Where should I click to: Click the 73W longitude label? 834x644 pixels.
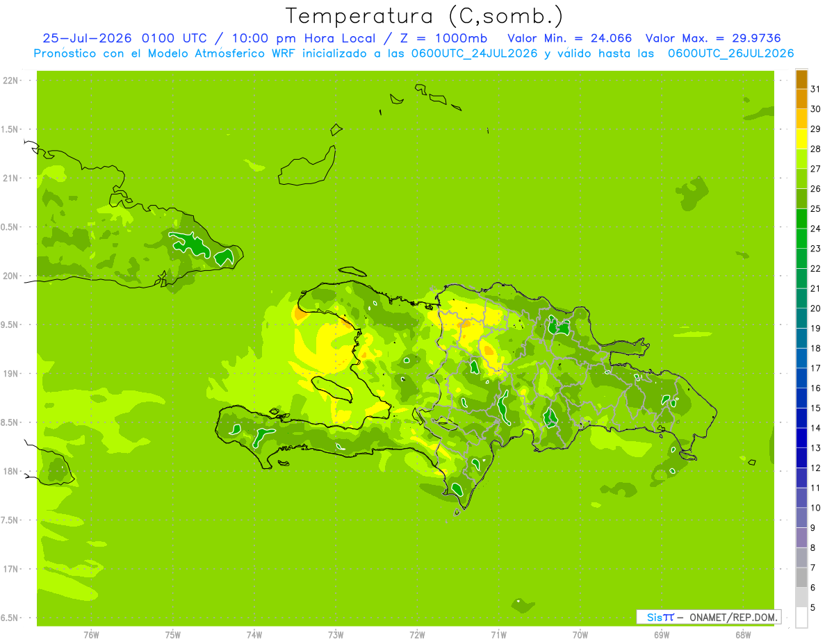click(x=336, y=635)
